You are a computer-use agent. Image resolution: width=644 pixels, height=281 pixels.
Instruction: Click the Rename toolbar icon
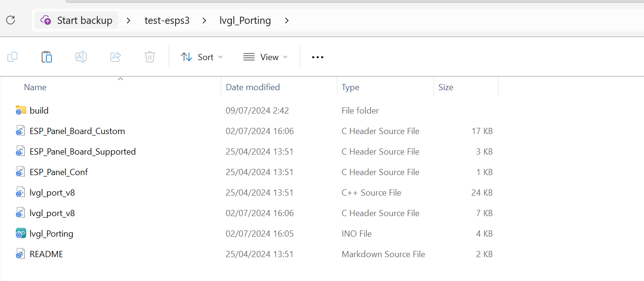81,57
